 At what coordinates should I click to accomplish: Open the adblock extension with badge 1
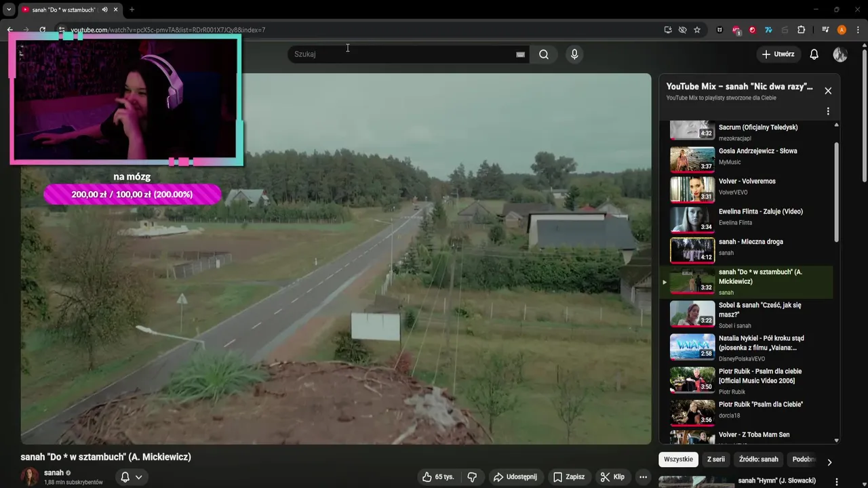point(736,30)
